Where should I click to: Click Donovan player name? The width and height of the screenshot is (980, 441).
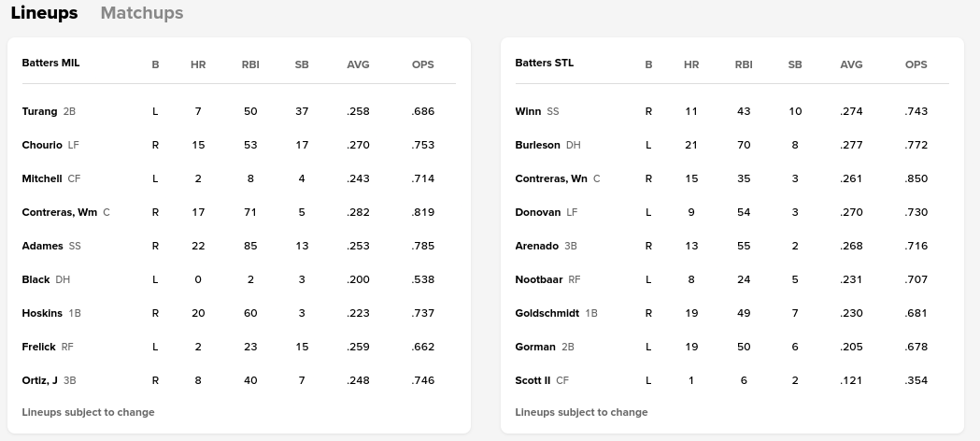click(538, 212)
